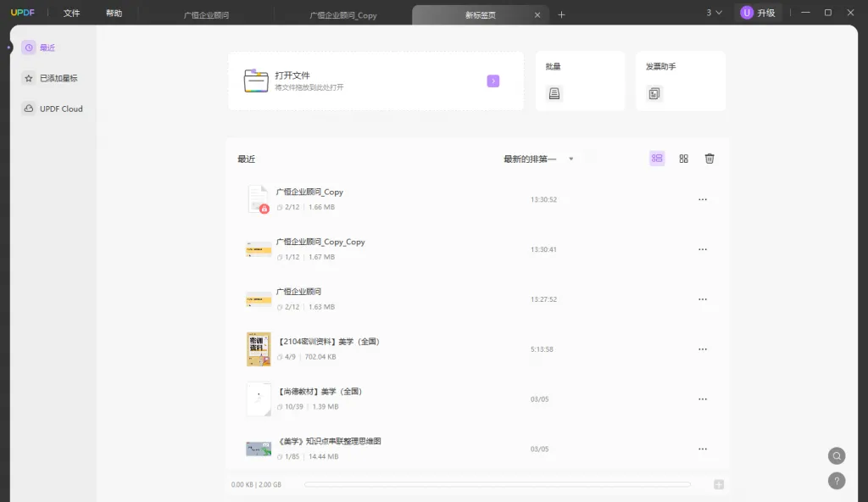Open the 文件 menu
Screen dimensions: 868x502
[x=71, y=13]
